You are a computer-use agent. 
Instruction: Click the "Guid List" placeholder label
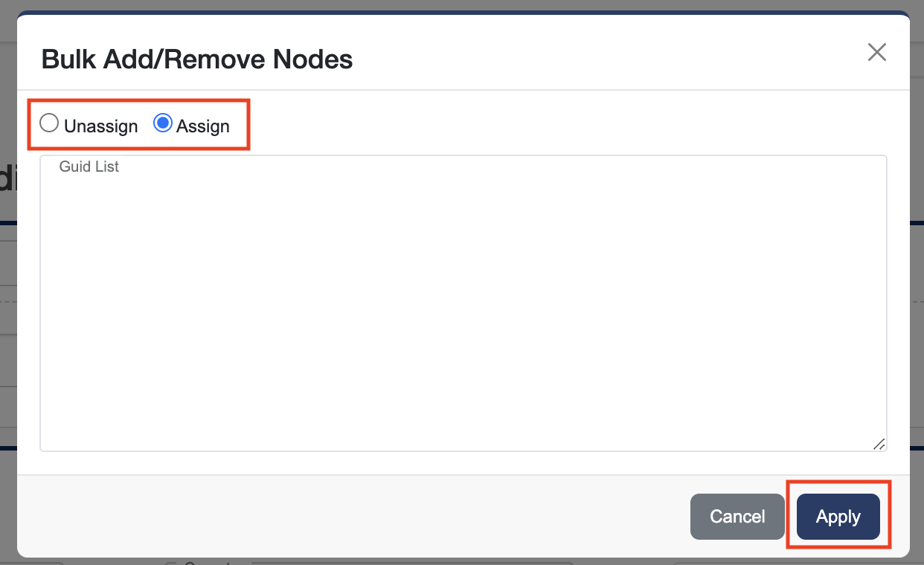coord(89,167)
